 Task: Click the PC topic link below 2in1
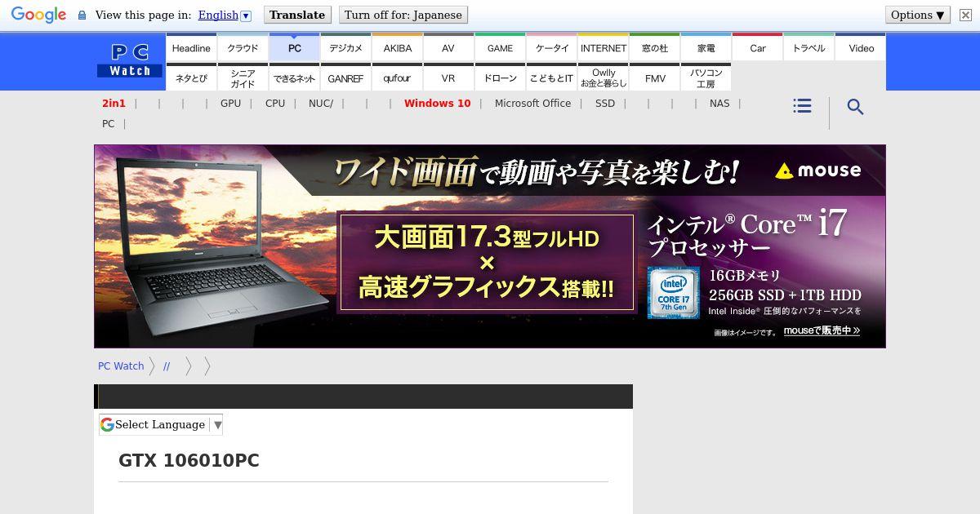click(x=108, y=124)
